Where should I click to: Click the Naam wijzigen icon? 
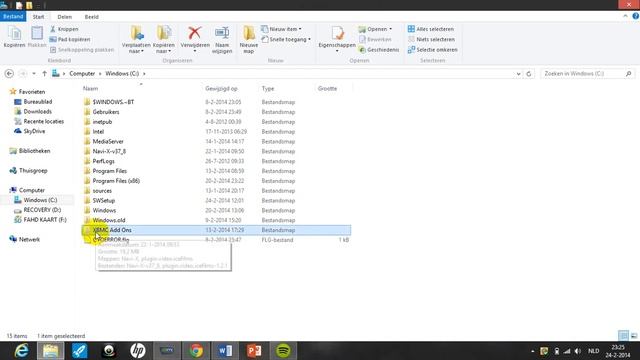point(222,39)
